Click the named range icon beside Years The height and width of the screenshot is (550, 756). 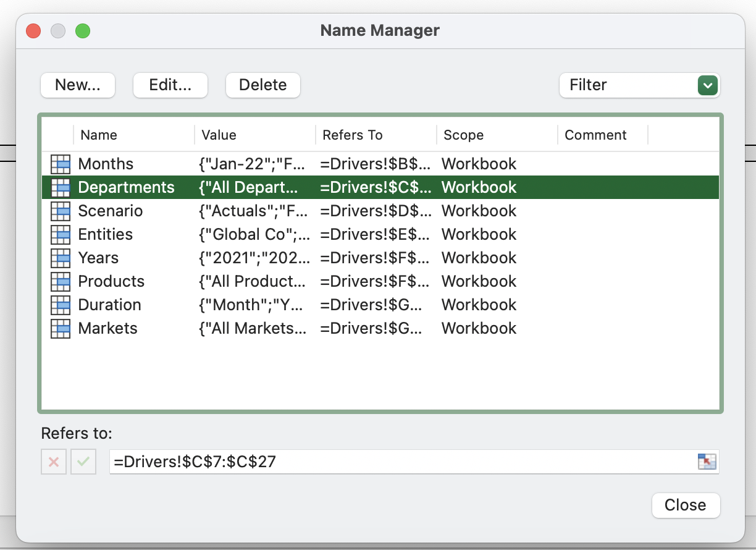pos(60,258)
